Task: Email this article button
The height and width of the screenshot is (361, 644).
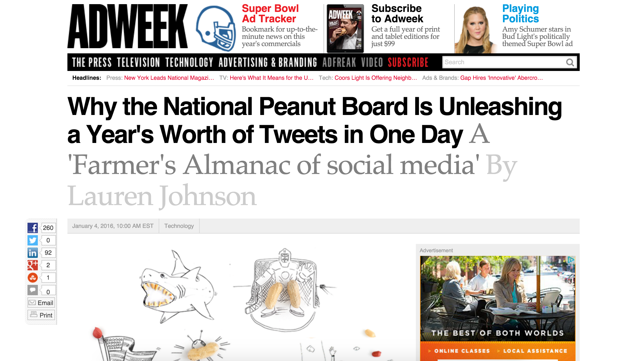Action: pyautogui.click(x=41, y=303)
